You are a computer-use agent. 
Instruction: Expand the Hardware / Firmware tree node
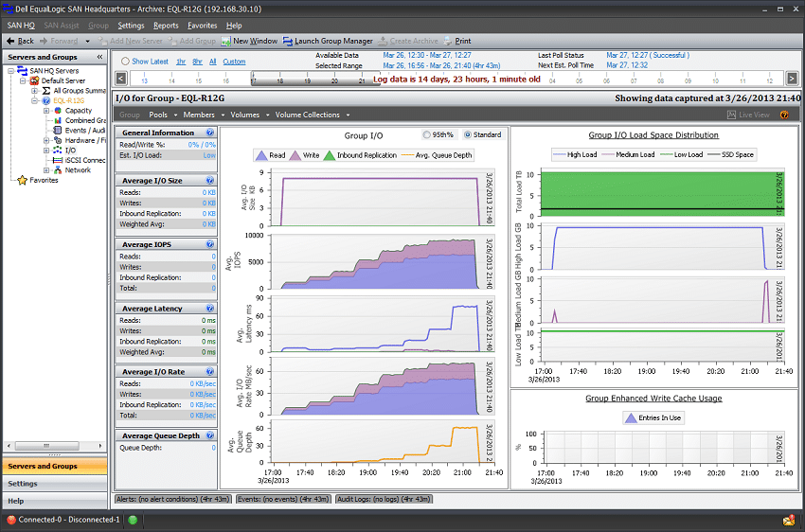pos(46,140)
